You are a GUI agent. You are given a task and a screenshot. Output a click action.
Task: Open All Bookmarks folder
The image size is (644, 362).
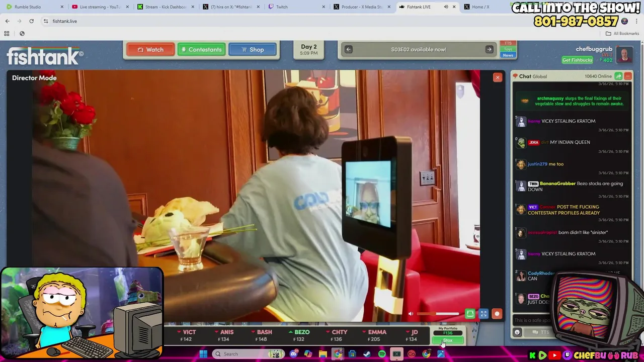pyautogui.click(x=622, y=34)
